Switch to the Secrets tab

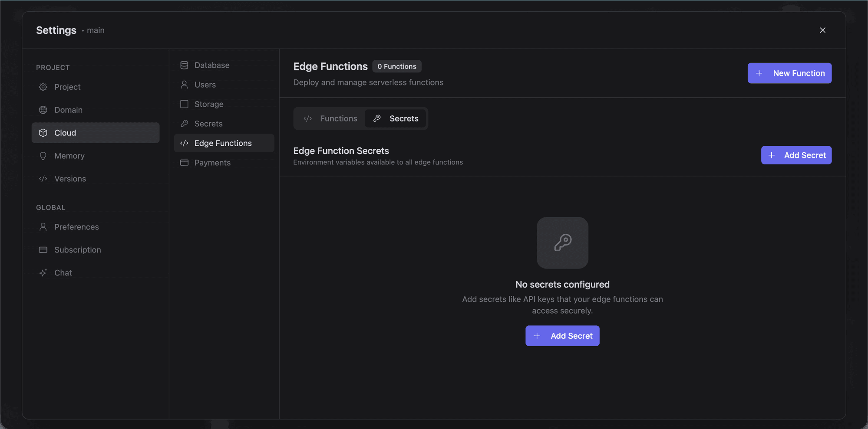pos(396,118)
